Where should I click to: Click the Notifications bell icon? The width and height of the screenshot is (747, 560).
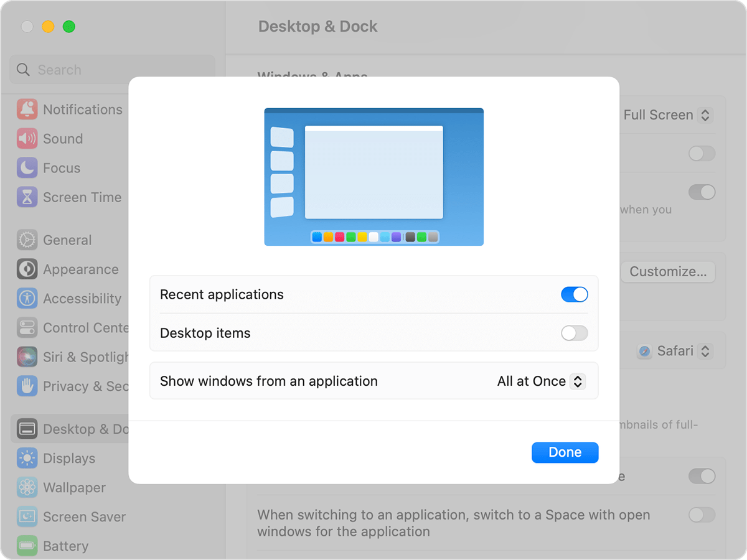coord(27,110)
